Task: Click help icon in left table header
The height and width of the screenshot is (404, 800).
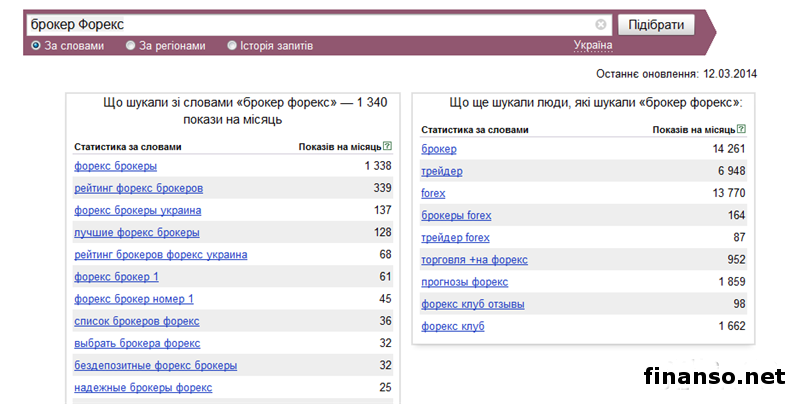Action: coord(387,146)
